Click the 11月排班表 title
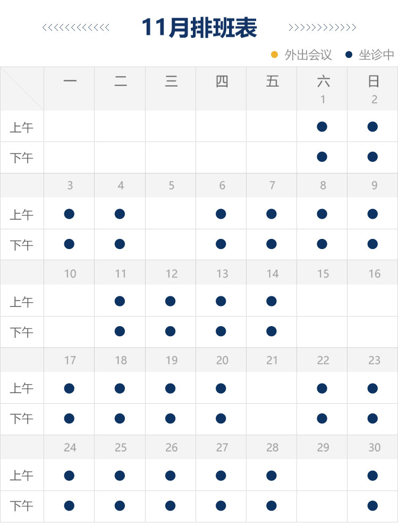The width and height of the screenshot is (398, 532). [199, 28]
